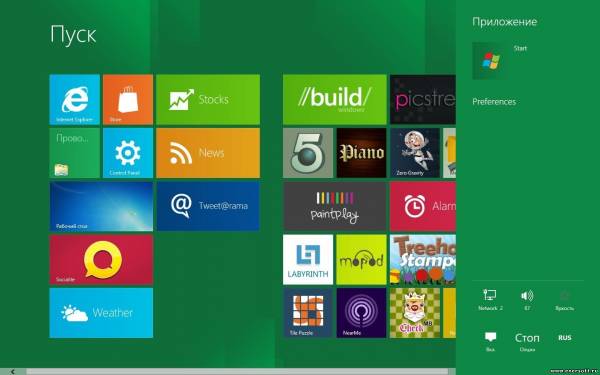Open the Internet Explorer tile

pyautogui.click(x=75, y=99)
